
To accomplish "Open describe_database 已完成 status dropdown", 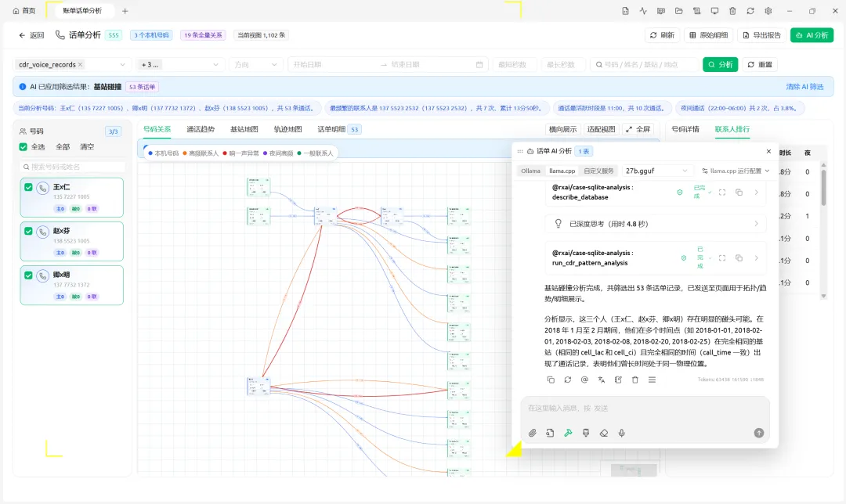I will 701,193.
